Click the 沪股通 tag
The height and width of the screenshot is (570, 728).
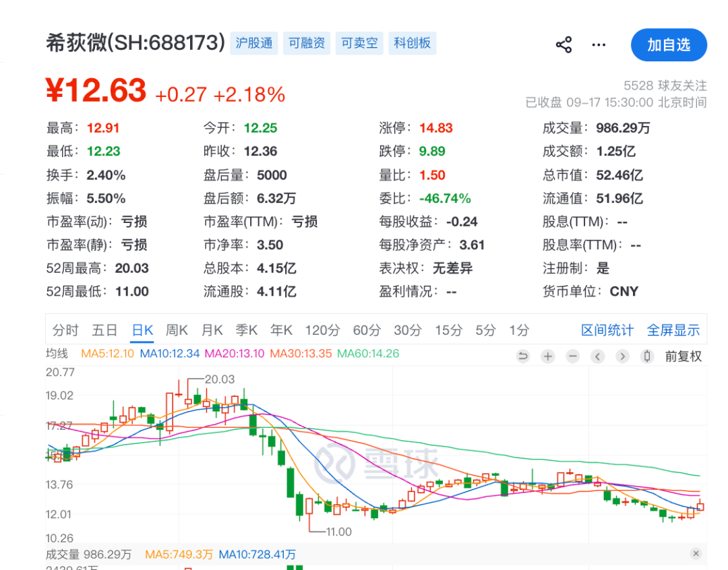point(254,43)
